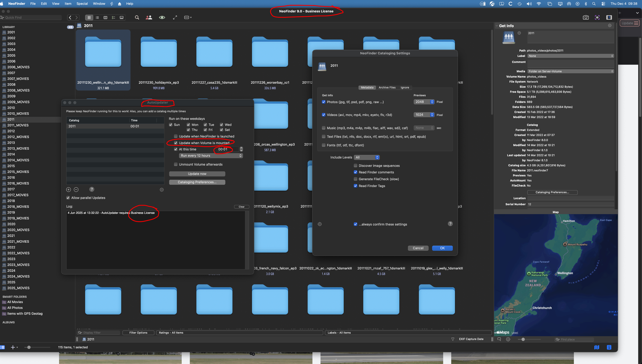This screenshot has width=642, height=364.
Task: Open Find with the magnifying glass toolbar icon
Action: pyautogui.click(x=137, y=18)
